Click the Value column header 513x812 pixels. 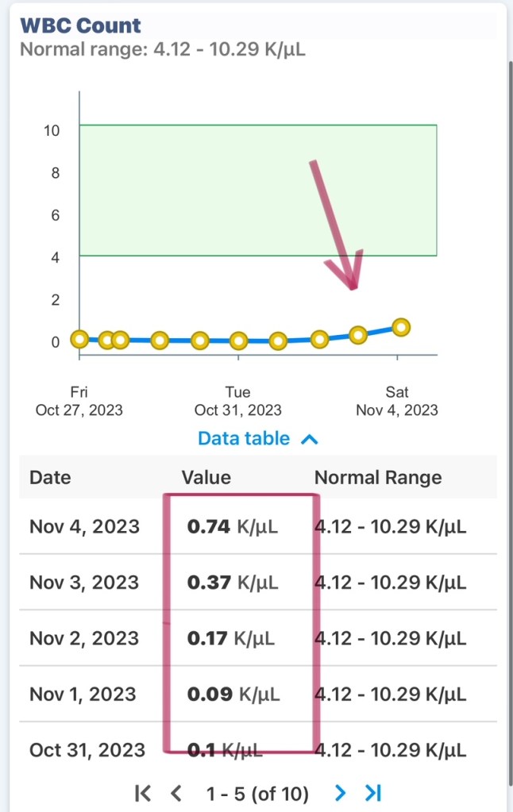(206, 477)
